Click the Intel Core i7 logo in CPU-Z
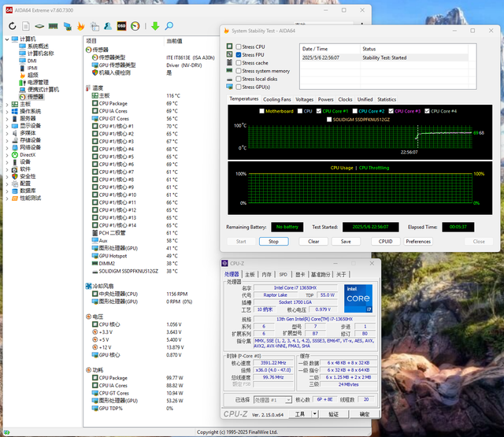This screenshot has width=504, height=437. [358, 298]
